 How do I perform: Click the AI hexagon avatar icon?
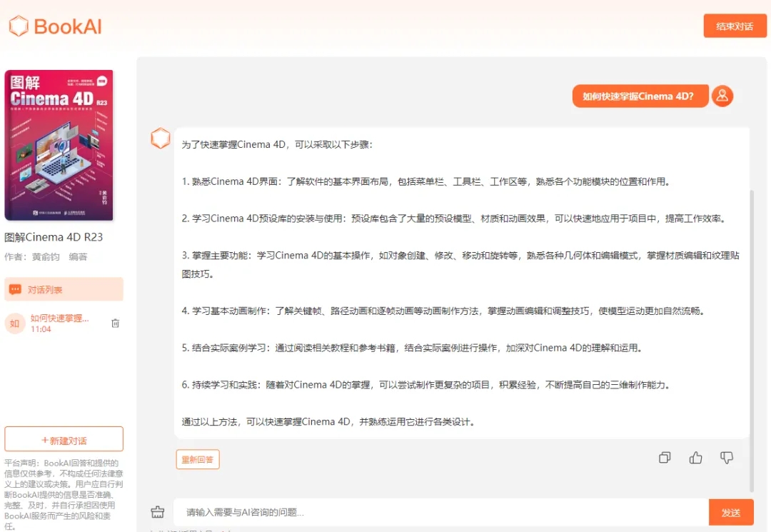click(x=161, y=139)
